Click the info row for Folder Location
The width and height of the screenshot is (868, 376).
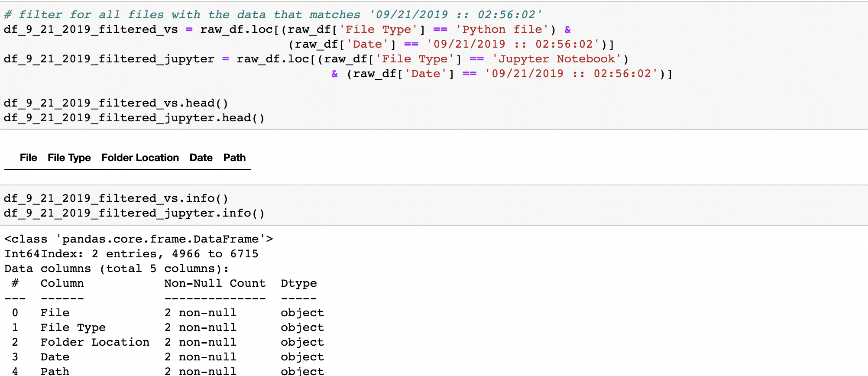168,342
